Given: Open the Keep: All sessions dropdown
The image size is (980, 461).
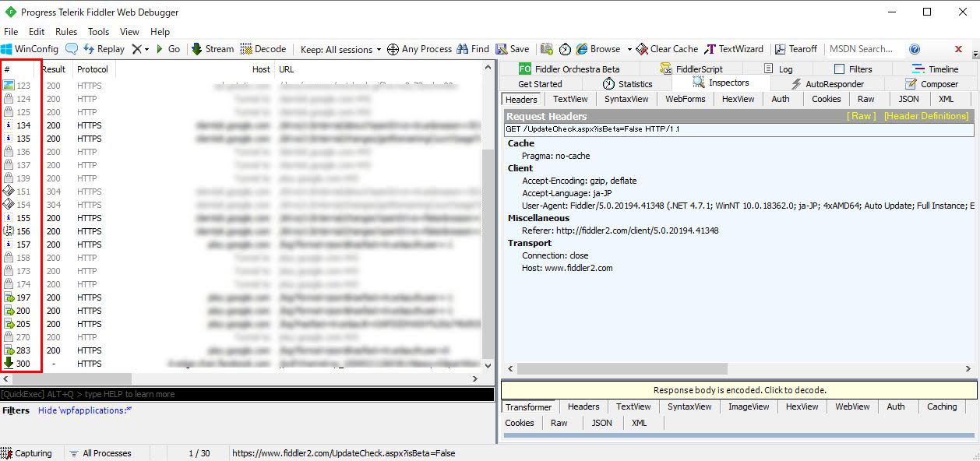Looking at the screenshot, I should [x=340, y=49].
